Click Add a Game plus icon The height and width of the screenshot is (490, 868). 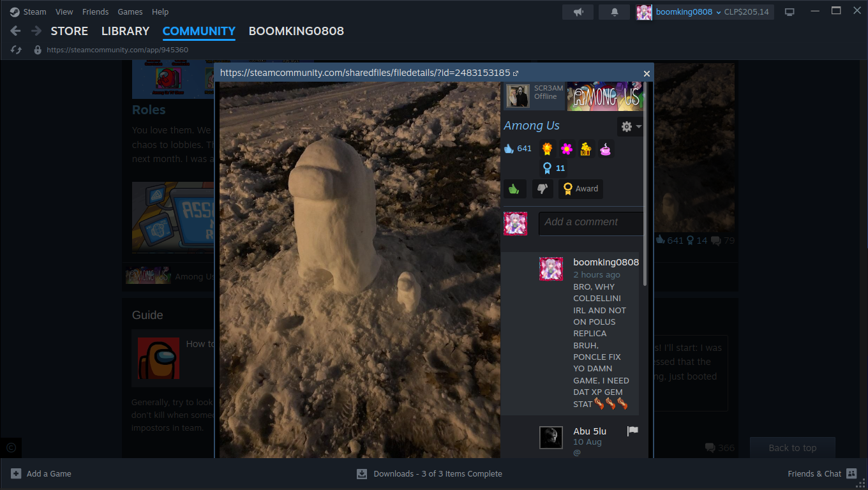(16, 473)
